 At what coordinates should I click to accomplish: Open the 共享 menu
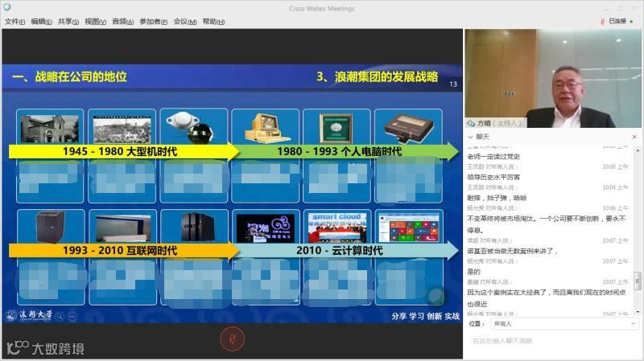68,22
